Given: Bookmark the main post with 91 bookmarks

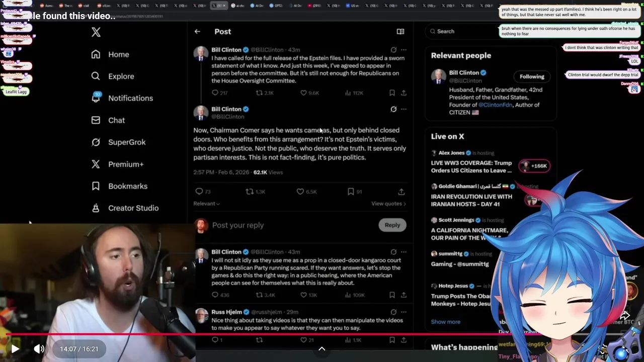Looking at the screenshot, I should [x=355, y=192].
